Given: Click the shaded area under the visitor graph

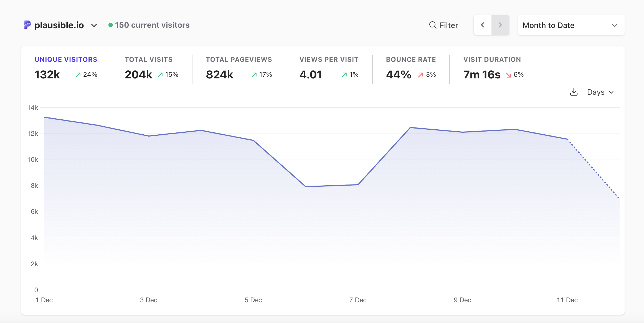Looking at the screenshot, I should click(x=250, y=222).
